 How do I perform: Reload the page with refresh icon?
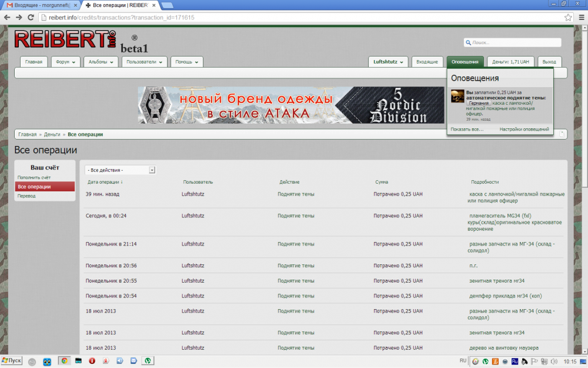31,17
